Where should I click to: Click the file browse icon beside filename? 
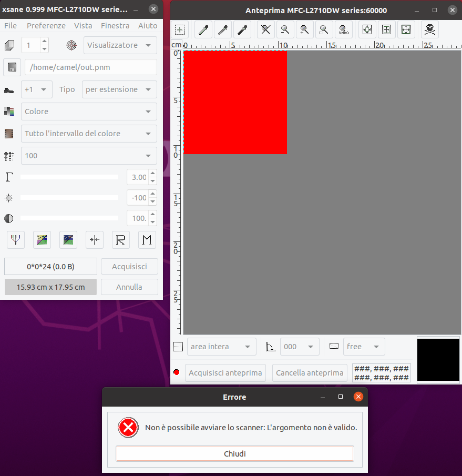click(x=12, y=67)
